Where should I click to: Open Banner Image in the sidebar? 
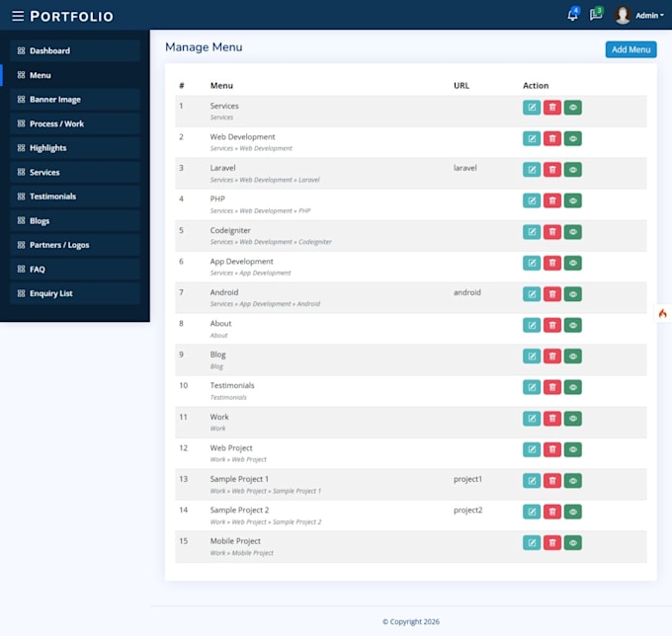pos(75,100)
